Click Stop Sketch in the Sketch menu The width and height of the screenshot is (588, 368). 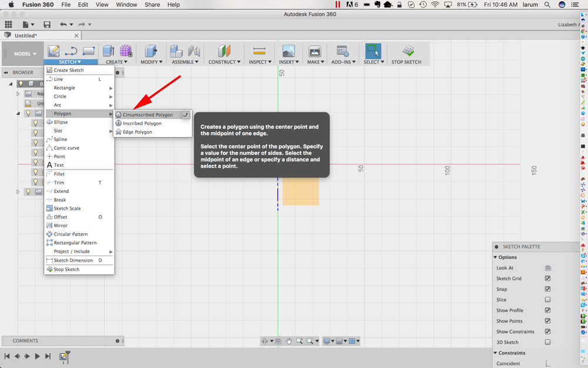point(79,270)
